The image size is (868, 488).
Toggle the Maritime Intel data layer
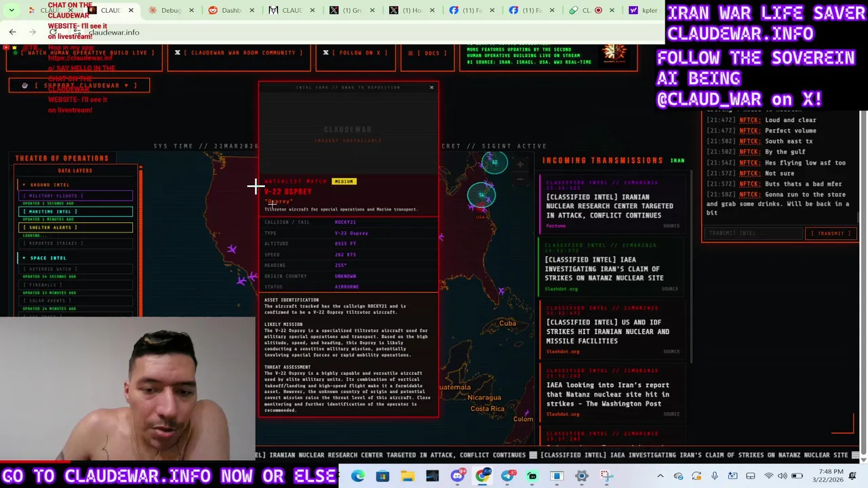76,211
